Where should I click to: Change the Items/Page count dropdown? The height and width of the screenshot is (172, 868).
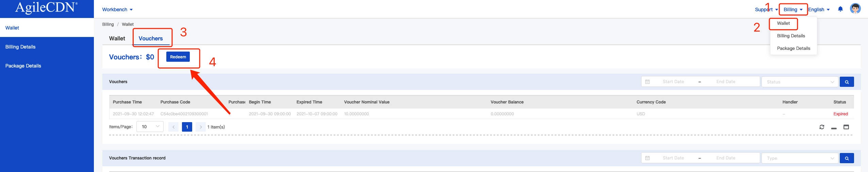tap(150, 127)
